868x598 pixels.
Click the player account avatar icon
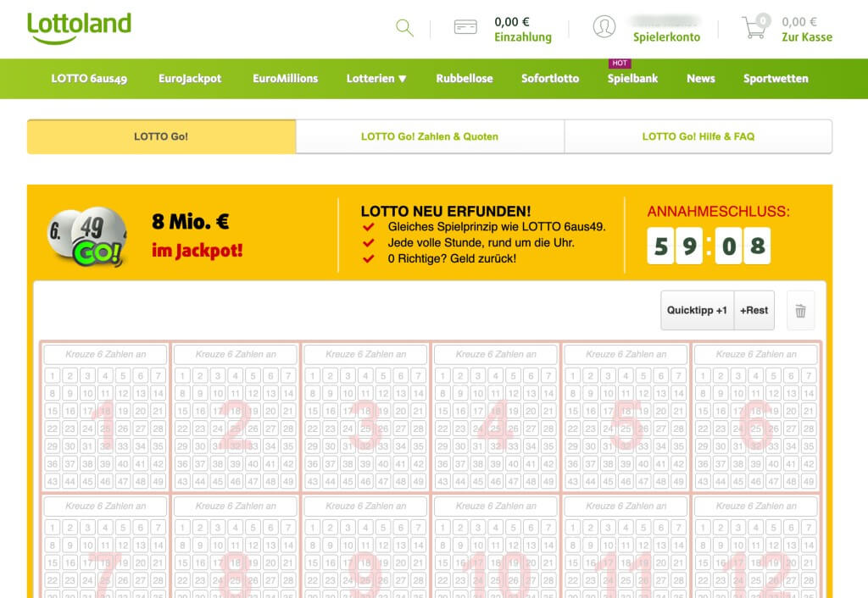pos(604,26)
